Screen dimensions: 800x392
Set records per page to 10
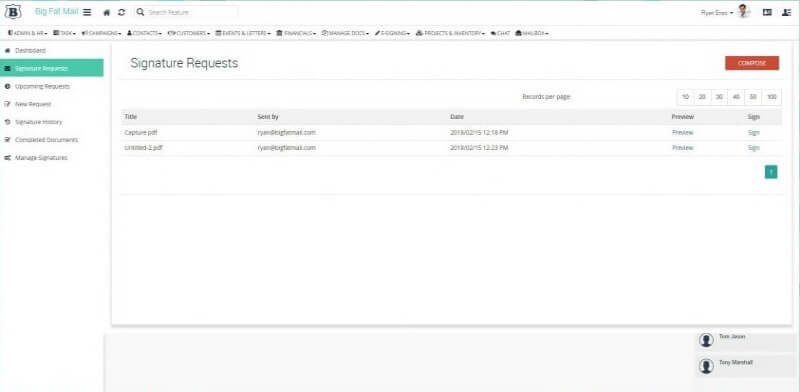[x=686, y=97]
